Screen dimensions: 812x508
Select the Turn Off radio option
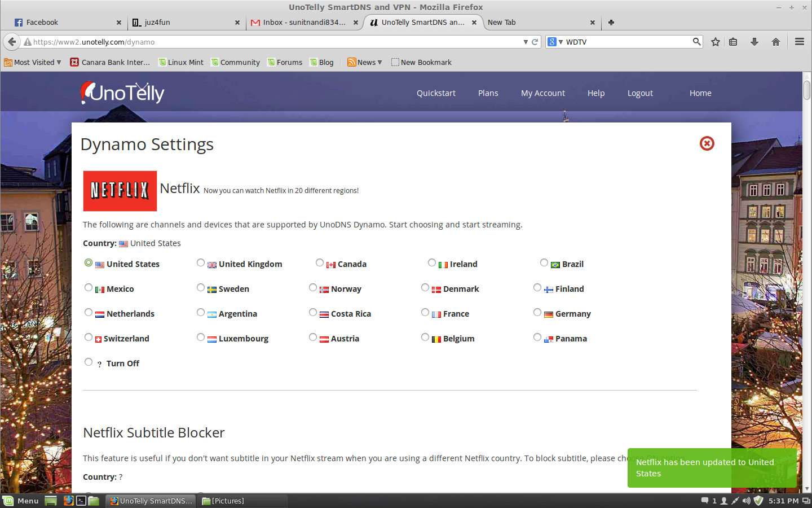pyautogui.click(x=89, y=362)
